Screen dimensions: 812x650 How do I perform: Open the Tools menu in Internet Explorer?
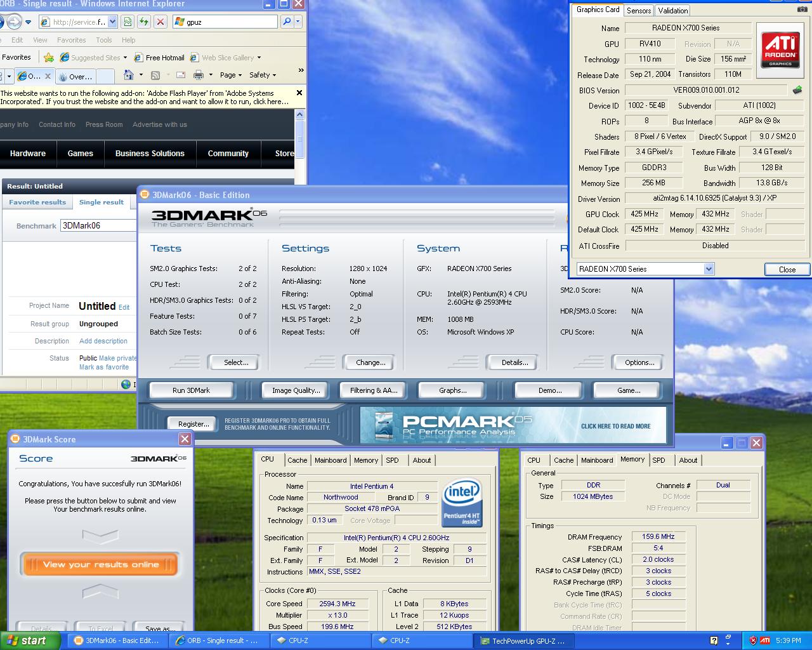coord(104,39)
